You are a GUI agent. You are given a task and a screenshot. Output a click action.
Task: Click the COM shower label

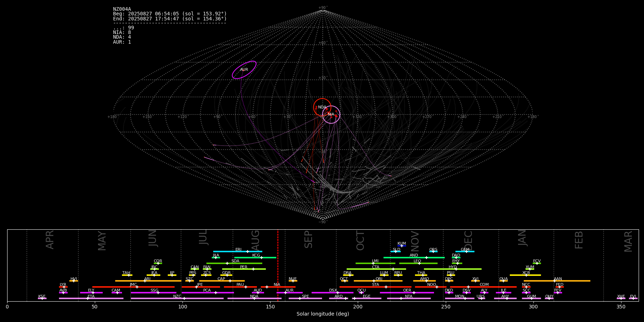pyautogui.click(x=484, y=285)
